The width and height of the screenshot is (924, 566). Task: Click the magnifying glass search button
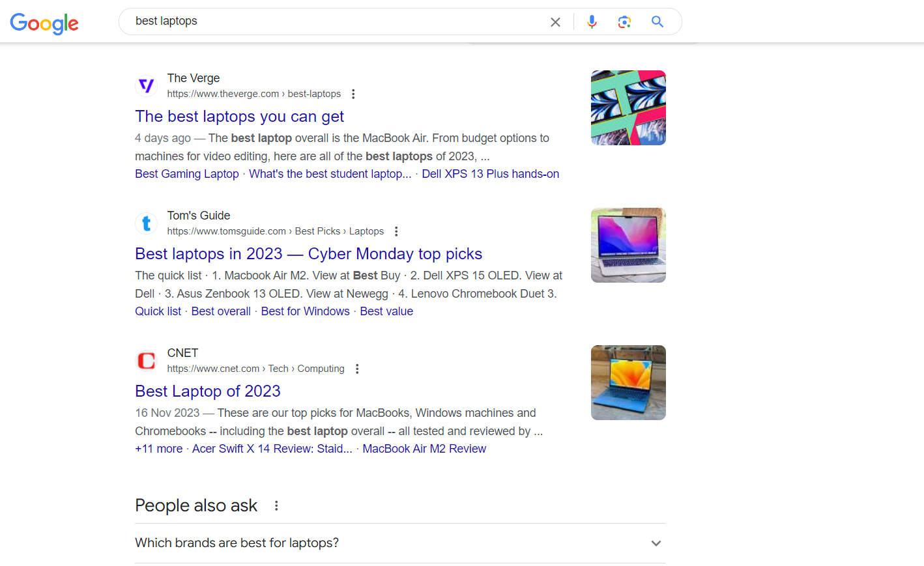point(657,21)
